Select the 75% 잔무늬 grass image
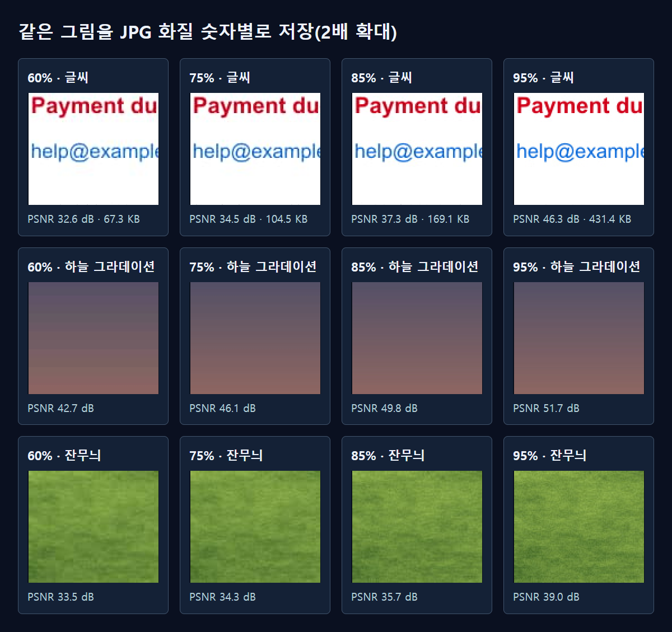 [255, 527]
